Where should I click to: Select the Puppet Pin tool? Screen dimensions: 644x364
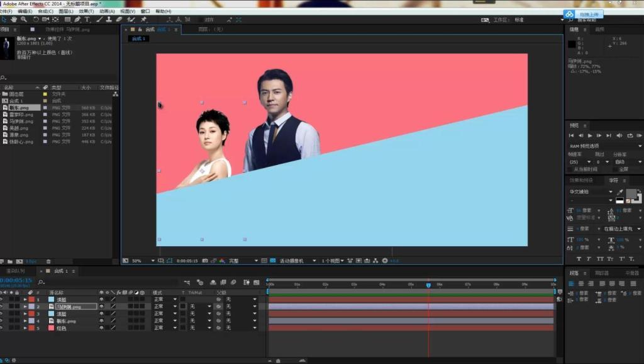point(144,20)
